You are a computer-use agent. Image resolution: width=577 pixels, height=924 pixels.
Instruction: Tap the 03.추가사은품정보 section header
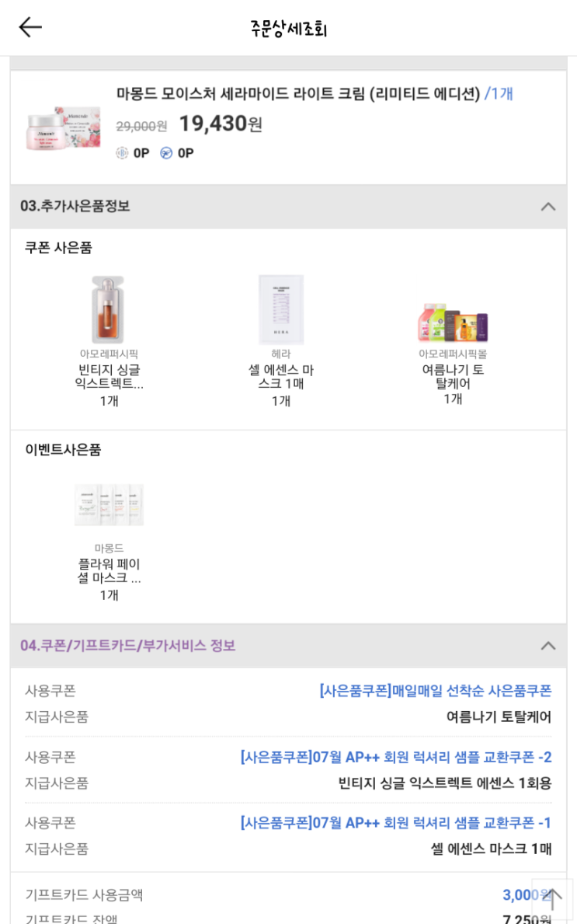click(x=289, y=206)
